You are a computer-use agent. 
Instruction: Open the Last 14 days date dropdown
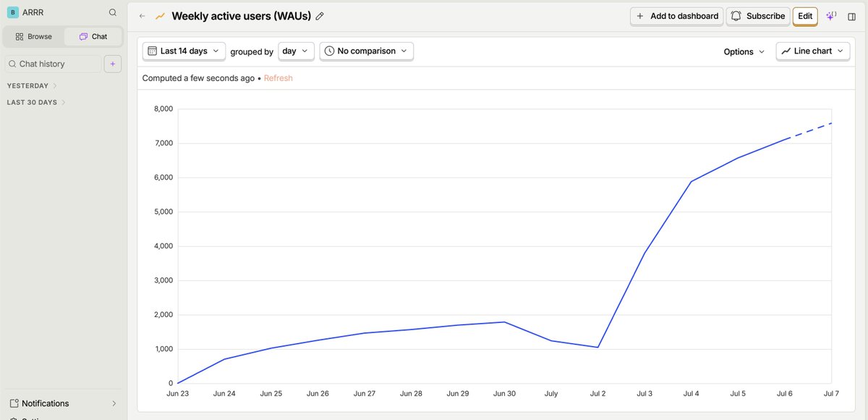(x=184, y=51)
